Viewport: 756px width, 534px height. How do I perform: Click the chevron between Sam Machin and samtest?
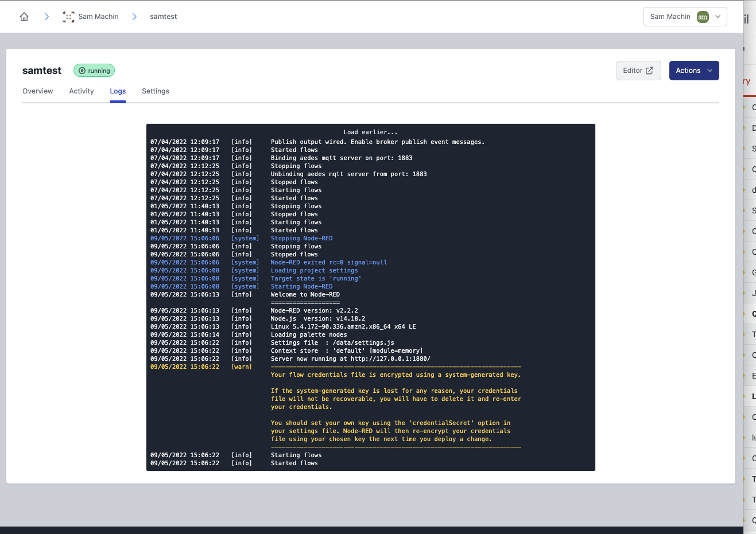click(134, 17)
